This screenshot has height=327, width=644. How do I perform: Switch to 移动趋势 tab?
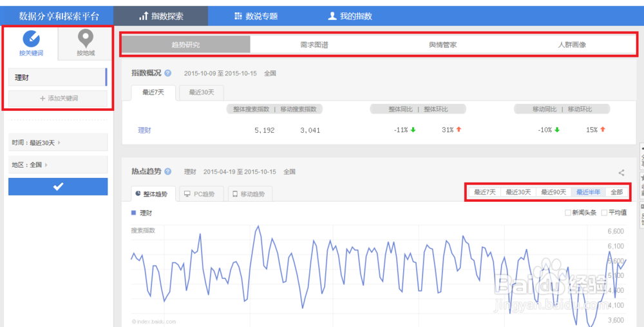[x=250, y=193]
